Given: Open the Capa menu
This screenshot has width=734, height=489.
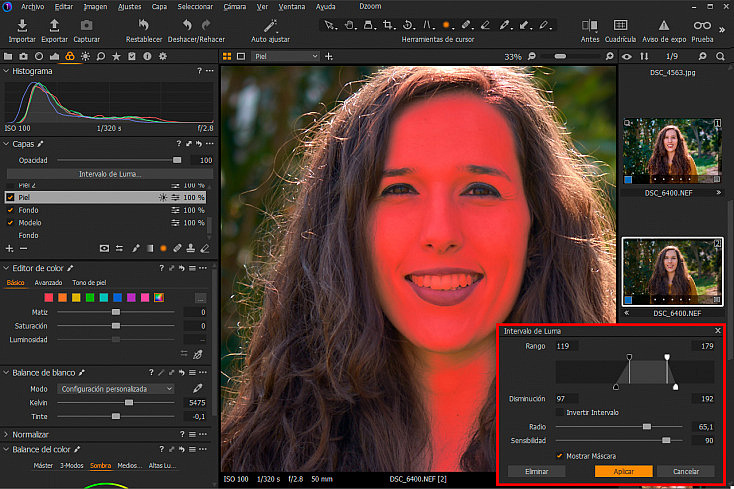Looking at the screenshot, I should point(159,7).
